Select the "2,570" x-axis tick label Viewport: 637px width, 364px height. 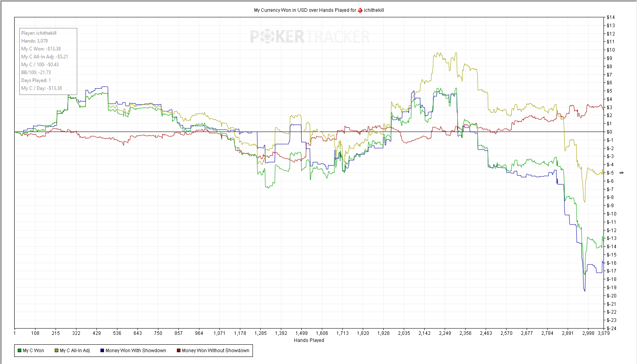click(506, 333)
